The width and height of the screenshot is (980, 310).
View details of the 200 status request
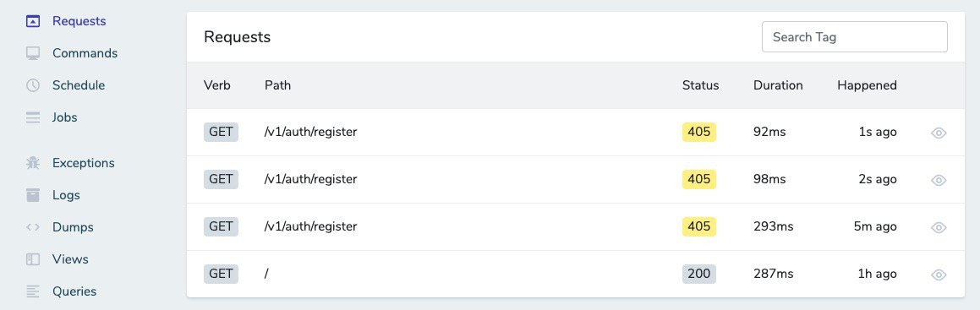click(x=939, y=275)
